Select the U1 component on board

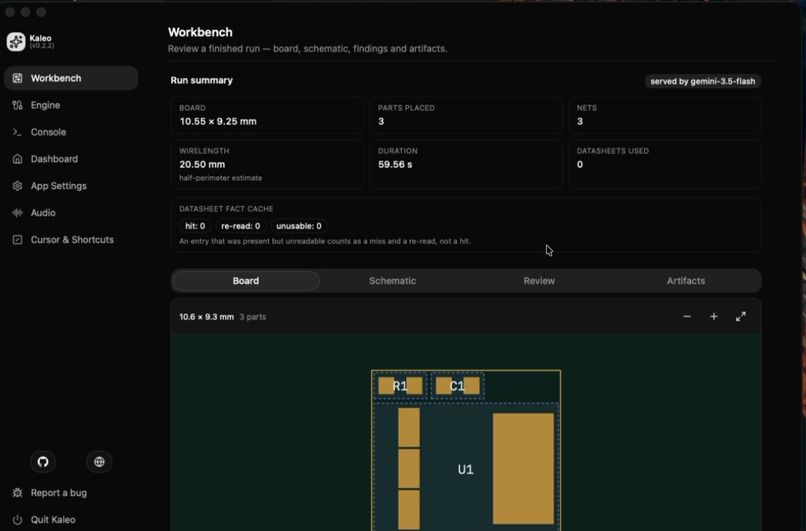click(465, 469)
